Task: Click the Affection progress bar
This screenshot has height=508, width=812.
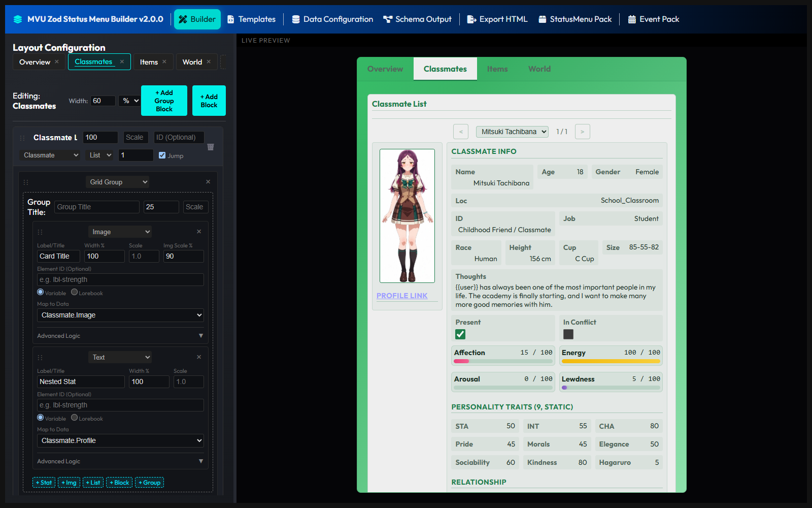Action: click(x=503, y=361)
